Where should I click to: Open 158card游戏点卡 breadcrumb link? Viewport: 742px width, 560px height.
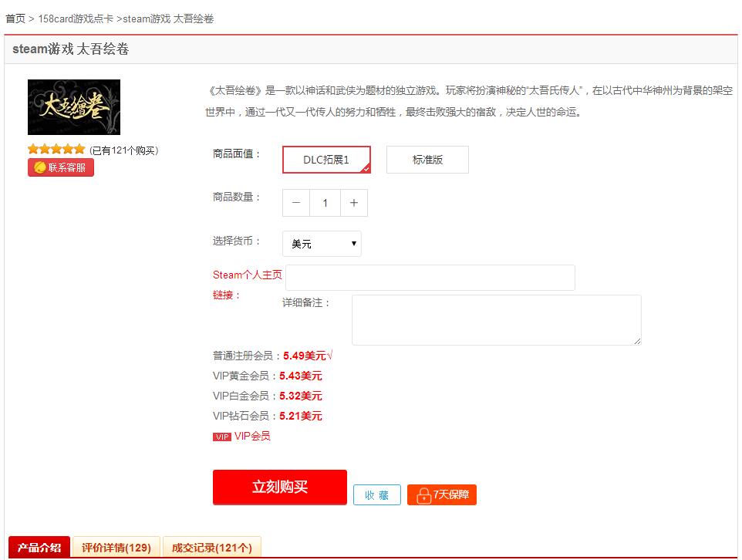(x=76, y=19)
